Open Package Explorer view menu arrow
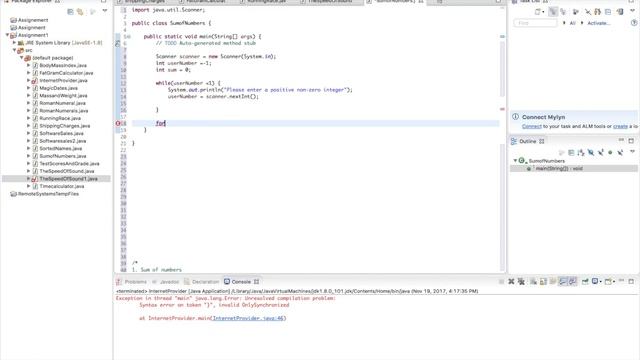 pos(105,11)
